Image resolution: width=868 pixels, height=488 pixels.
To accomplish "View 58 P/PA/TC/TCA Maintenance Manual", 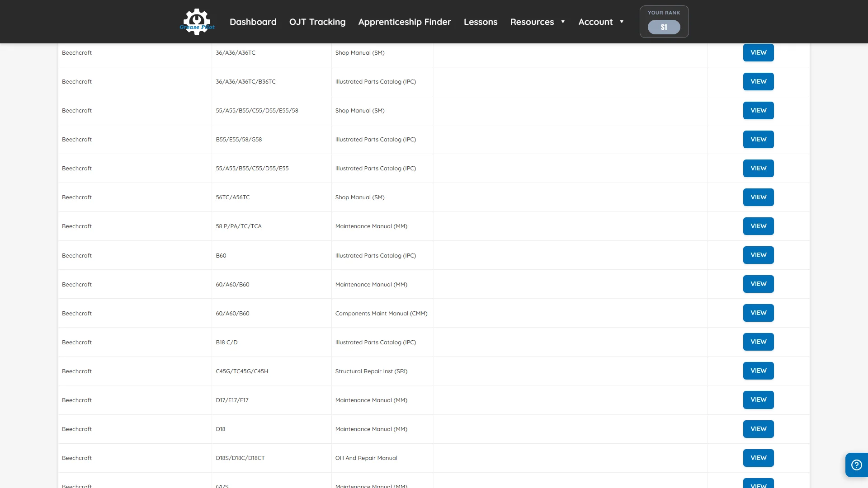I will pyautogui.click(x=759, y=226).
